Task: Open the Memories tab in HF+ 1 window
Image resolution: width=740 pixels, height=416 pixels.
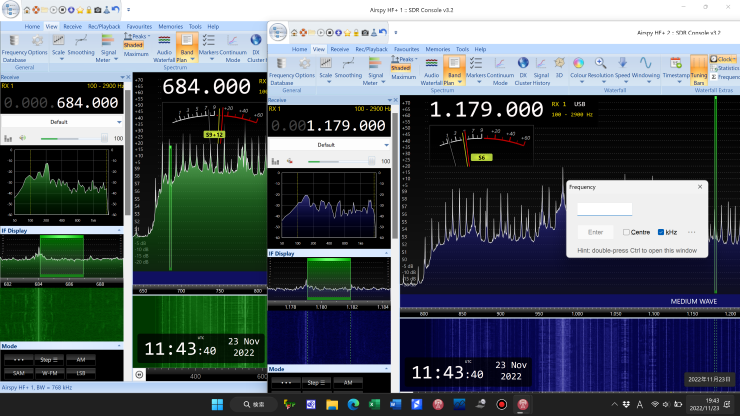Action: [170, 26]
